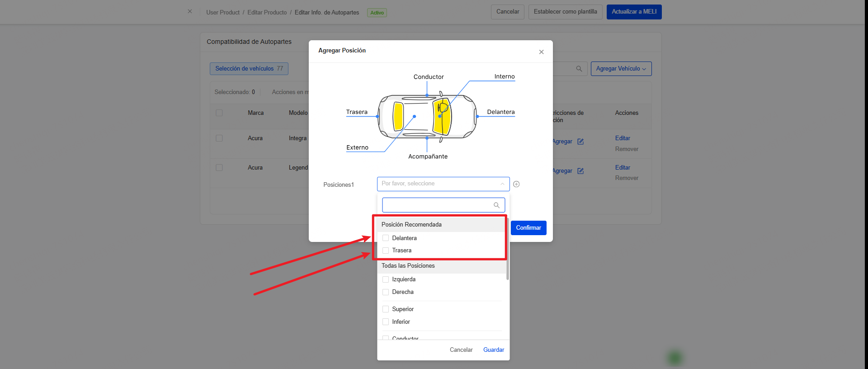The image size is (868, 369).
Task: Expand the Agregar Vehículo dropdown
Action: coord(621,69)
